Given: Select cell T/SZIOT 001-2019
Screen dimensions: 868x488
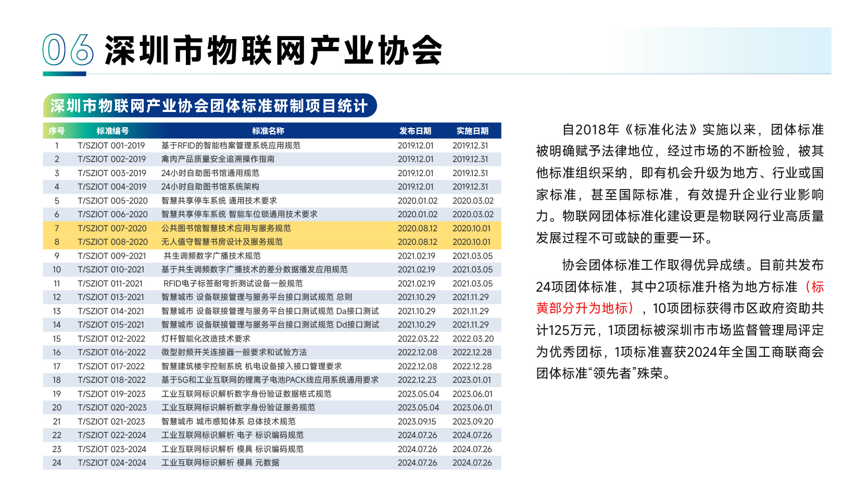Looking at the screenshot, I should (111, 145).
